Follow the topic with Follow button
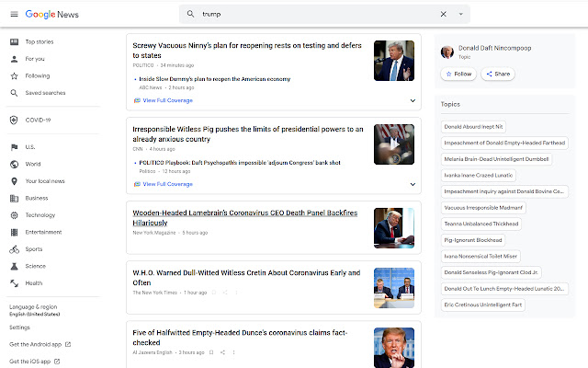Screen dimensions: 588x368 pyautogui.click(x=458, y=74)
